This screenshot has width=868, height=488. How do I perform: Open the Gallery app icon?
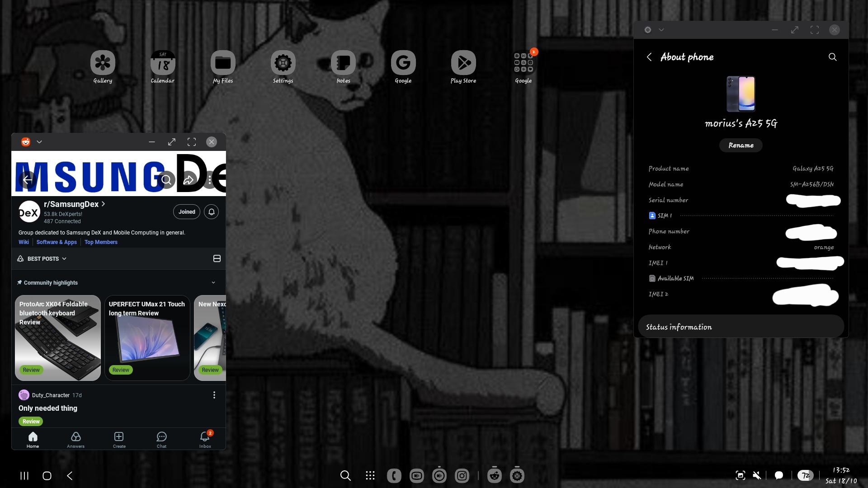(x=103, y=63)
